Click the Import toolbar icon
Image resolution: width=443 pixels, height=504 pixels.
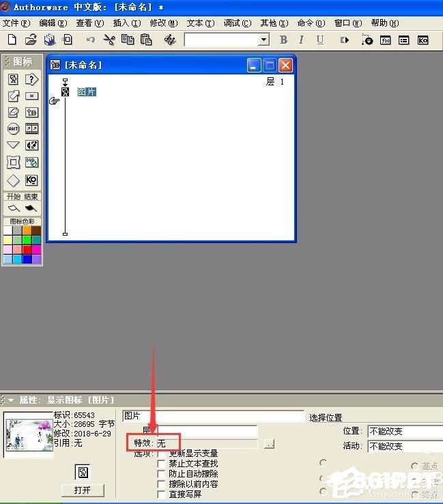point(68,40)
